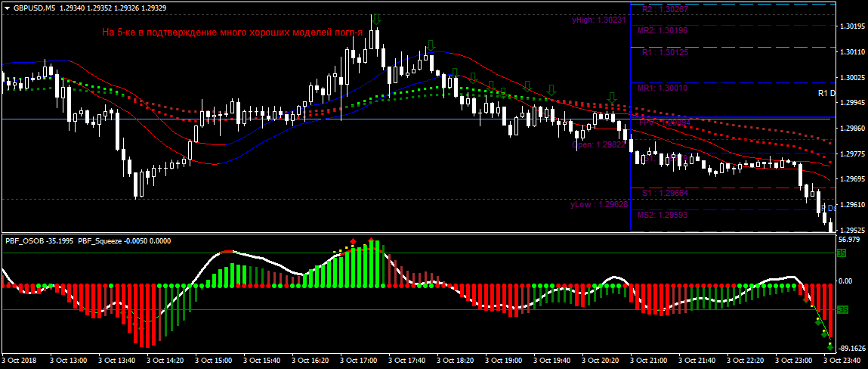Click the green arrow nearest the vertical blue line
Screen dimensions: 868x369
coord(612,98)
